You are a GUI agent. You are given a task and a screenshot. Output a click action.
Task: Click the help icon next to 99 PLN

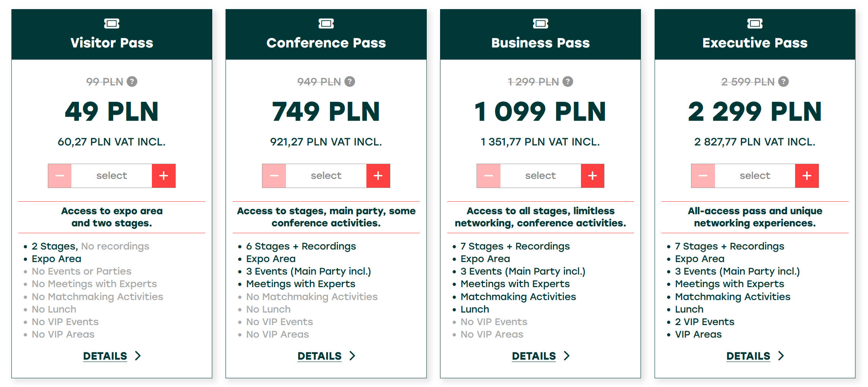(132, 82)
